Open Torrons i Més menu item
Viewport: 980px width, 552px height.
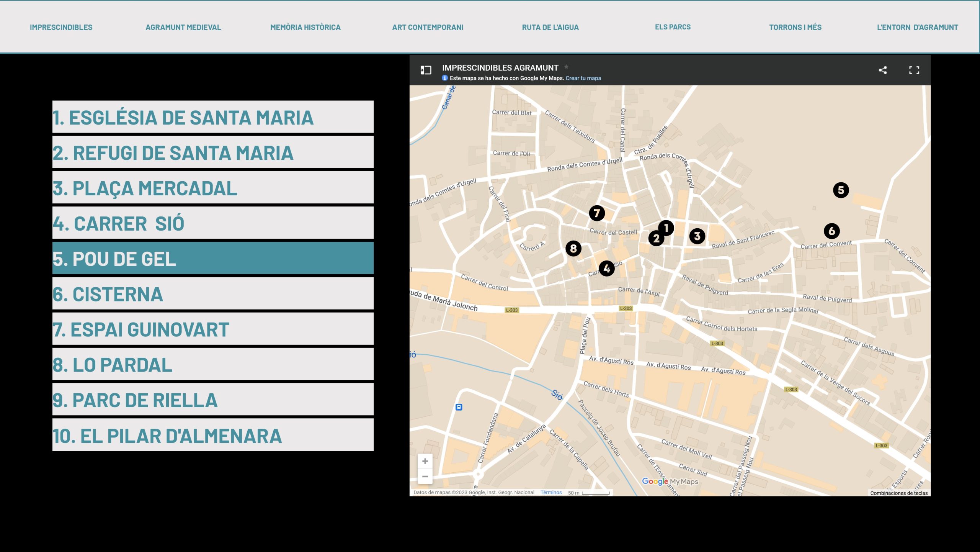[x=795, y=27]
